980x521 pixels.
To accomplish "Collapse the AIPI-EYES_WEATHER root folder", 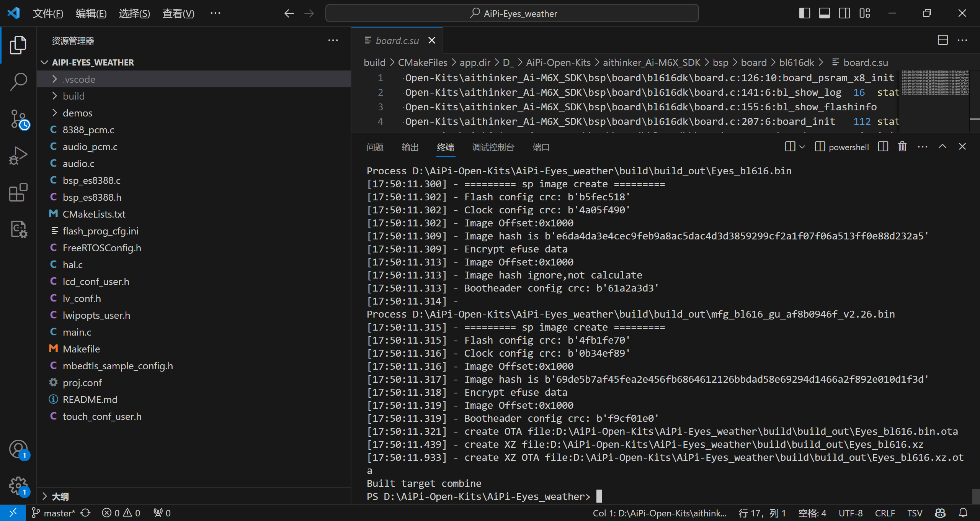I will pos(194,62).
